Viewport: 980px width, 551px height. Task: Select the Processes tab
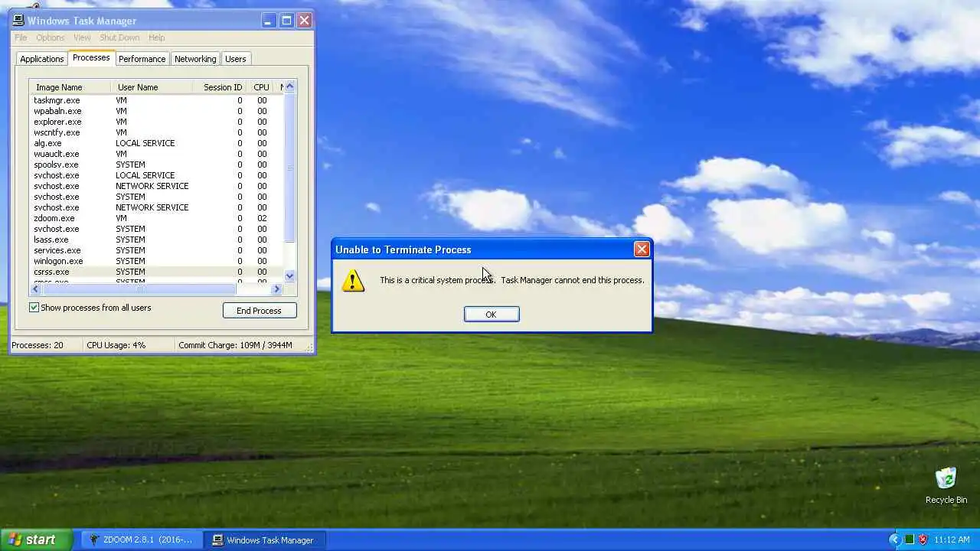click(91, 58)
